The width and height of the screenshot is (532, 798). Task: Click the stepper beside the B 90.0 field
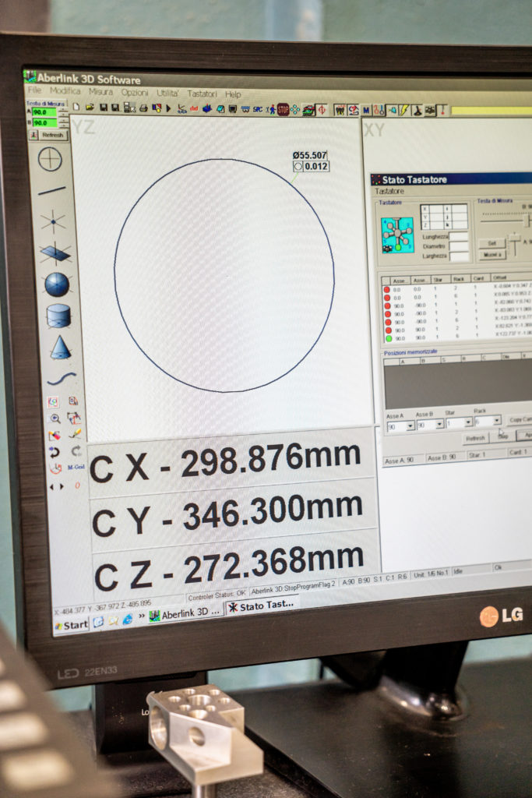tap(64, 122)
